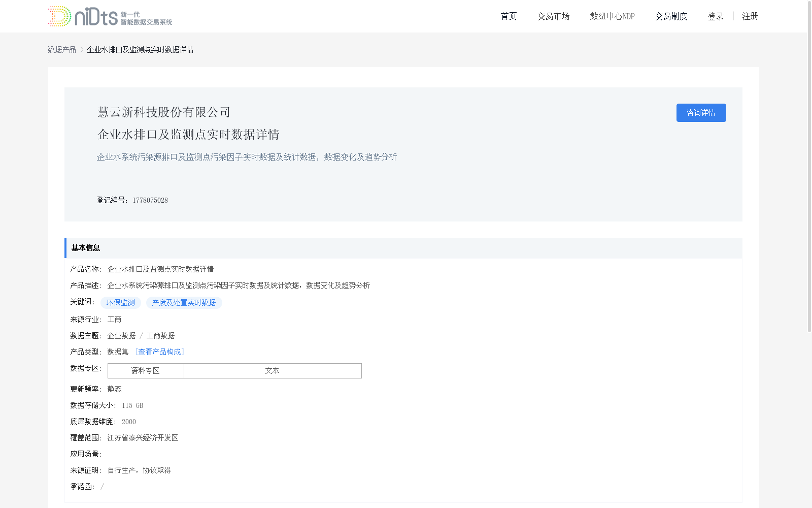Viewport: 812px width, 508px height.
Task: Select 更新频率 value 静态
Action: pos(114,389)
